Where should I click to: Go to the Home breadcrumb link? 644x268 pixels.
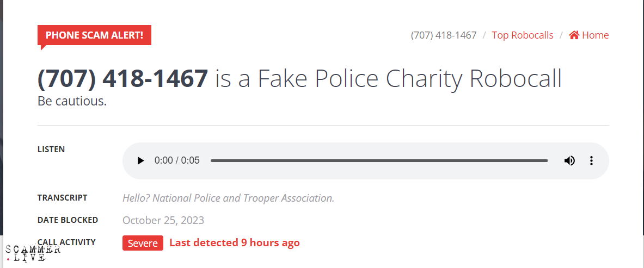595,35
